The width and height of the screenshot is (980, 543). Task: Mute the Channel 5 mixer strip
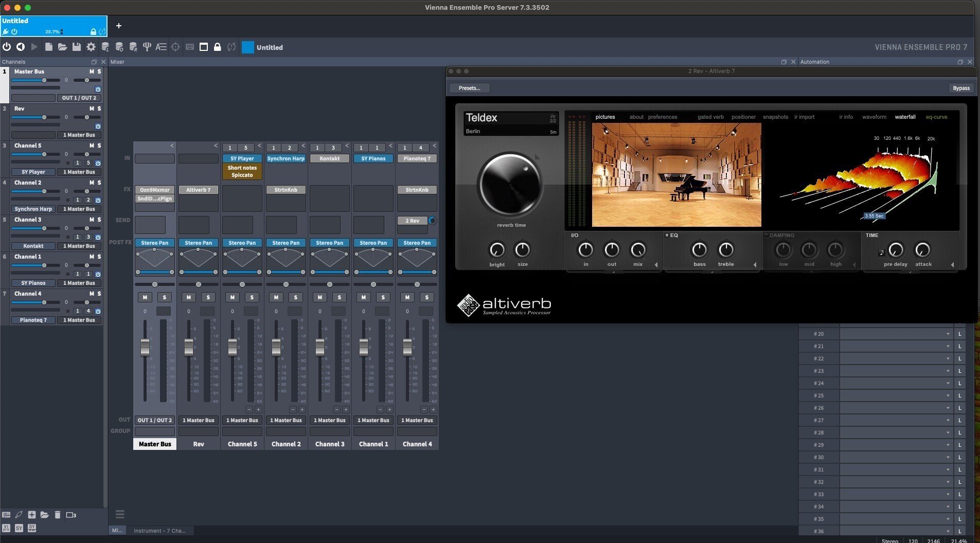pos(233,297)
